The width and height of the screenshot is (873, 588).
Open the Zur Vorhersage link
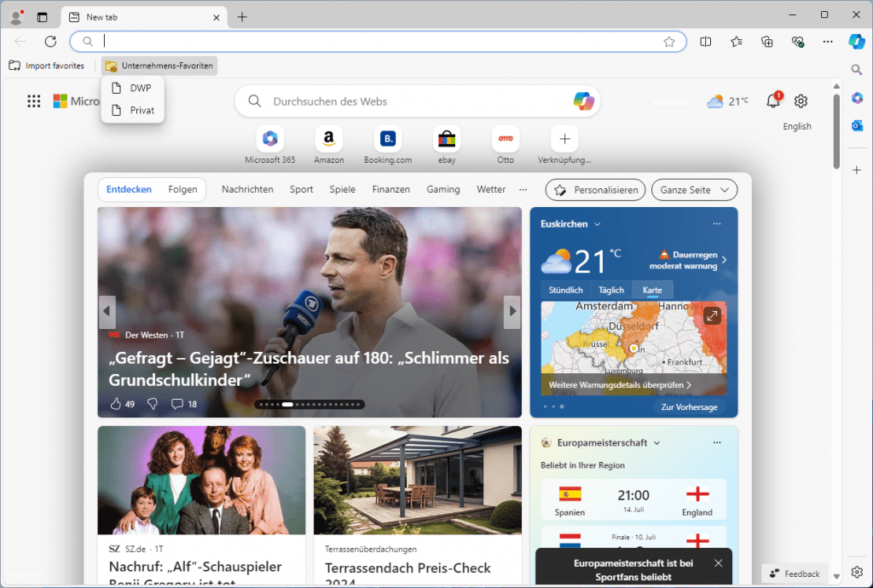tap(690, 406)
